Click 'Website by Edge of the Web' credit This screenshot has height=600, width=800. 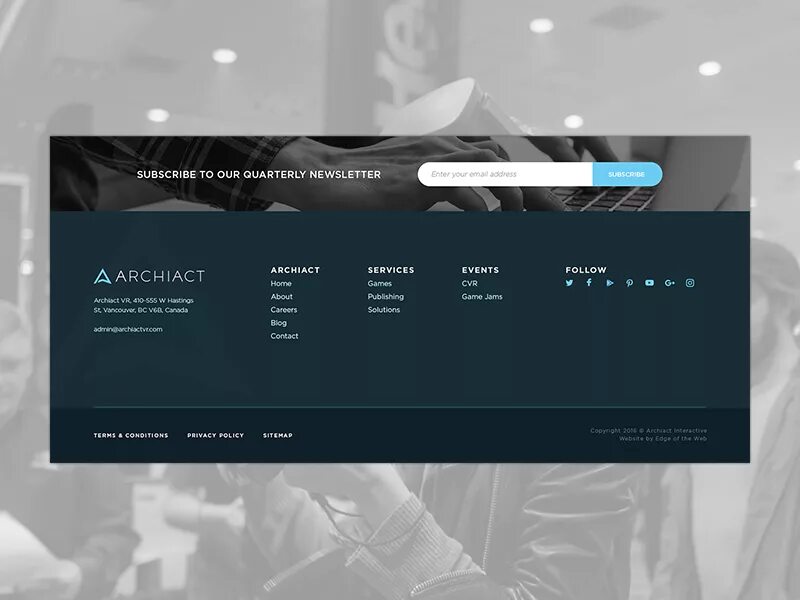click(x=663, y=439)
